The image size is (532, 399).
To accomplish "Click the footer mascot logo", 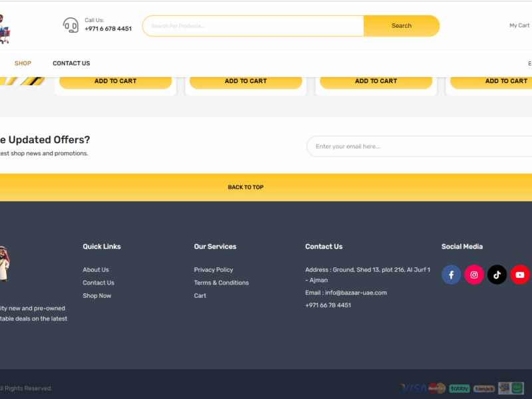I will click(x=5, y=263).
